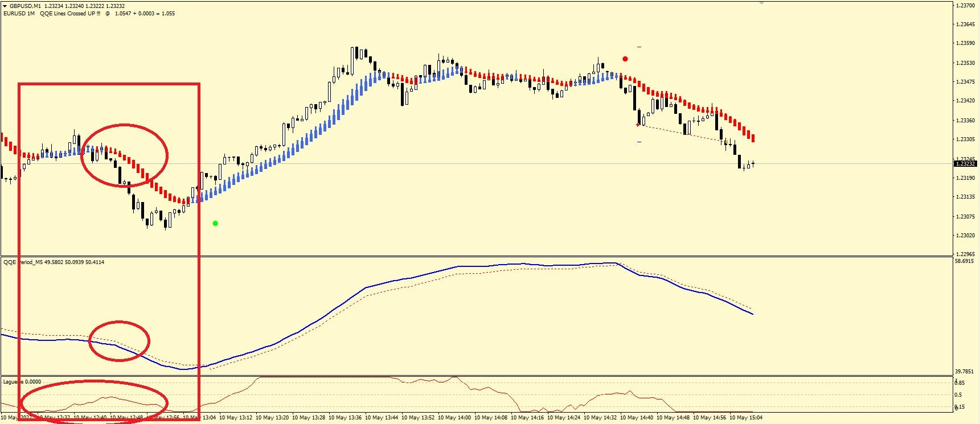The image size is (980, 424).
Task: Click time label 10 May 13:12
Action: (x=236, y=418)
